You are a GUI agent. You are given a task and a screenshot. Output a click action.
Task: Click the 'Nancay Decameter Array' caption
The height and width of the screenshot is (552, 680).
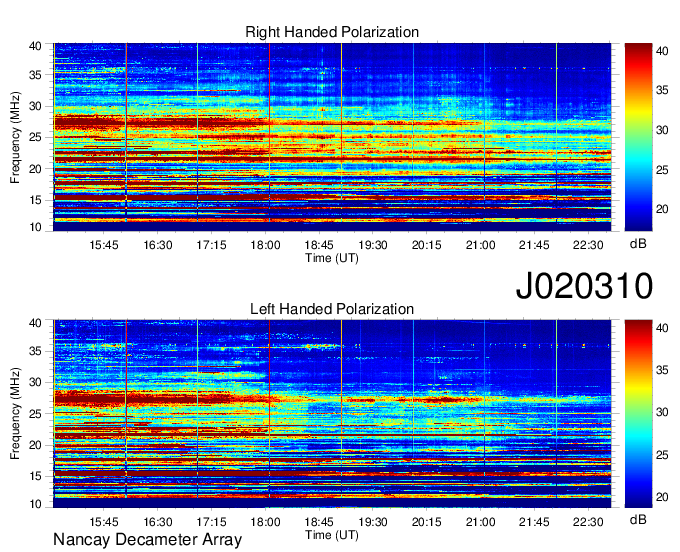(x=147, y=540)
